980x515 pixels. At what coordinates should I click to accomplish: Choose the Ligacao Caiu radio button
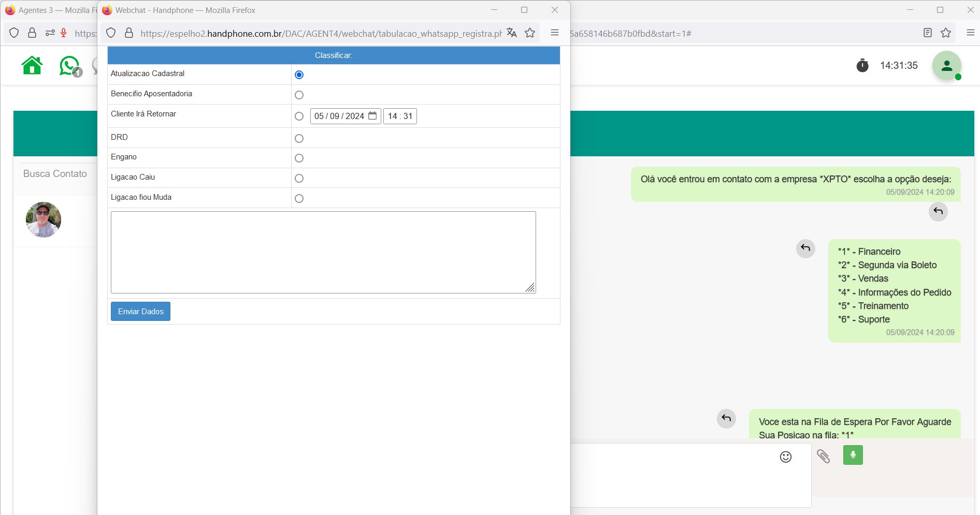[299, 179]
